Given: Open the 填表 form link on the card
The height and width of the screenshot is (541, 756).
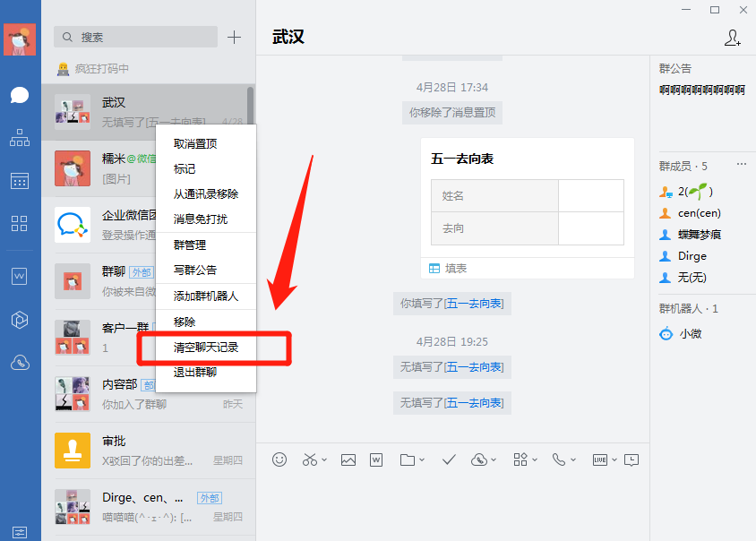Looking at the screenshot, I should (448, 269).
